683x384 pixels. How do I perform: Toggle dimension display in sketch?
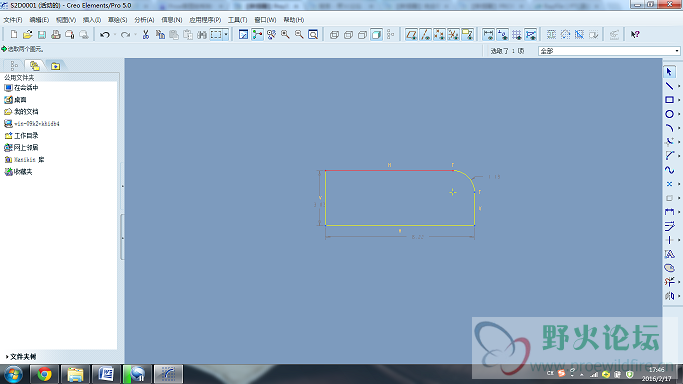point(488,34)
